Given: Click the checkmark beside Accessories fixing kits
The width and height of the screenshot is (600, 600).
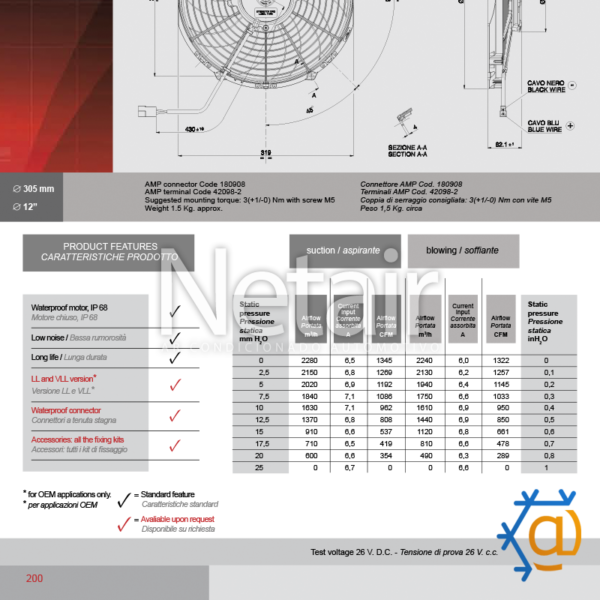Looking at the screenshot, I should 175,445.
